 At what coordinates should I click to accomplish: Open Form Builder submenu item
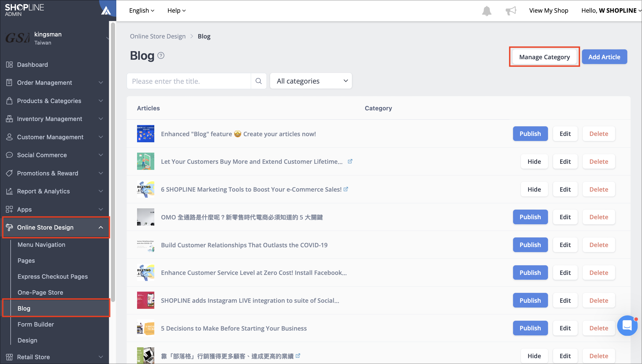tap(36, 324)
